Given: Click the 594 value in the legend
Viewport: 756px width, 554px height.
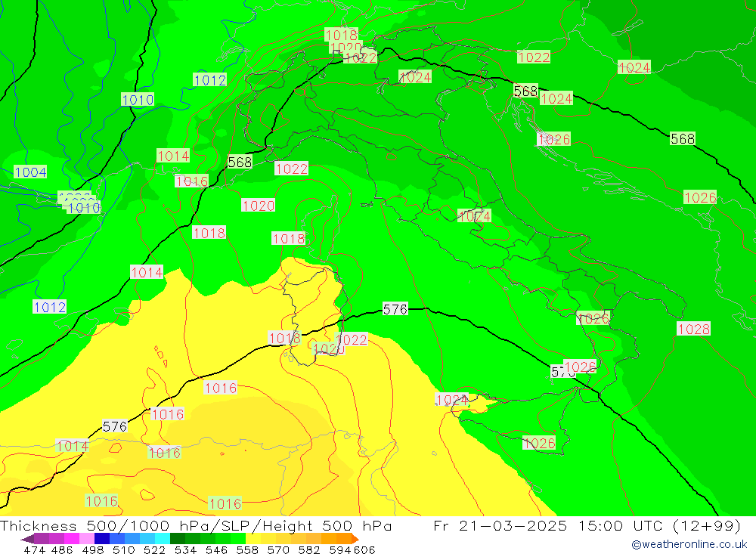Looking at the screenshot, I should [x=340, y=549].
